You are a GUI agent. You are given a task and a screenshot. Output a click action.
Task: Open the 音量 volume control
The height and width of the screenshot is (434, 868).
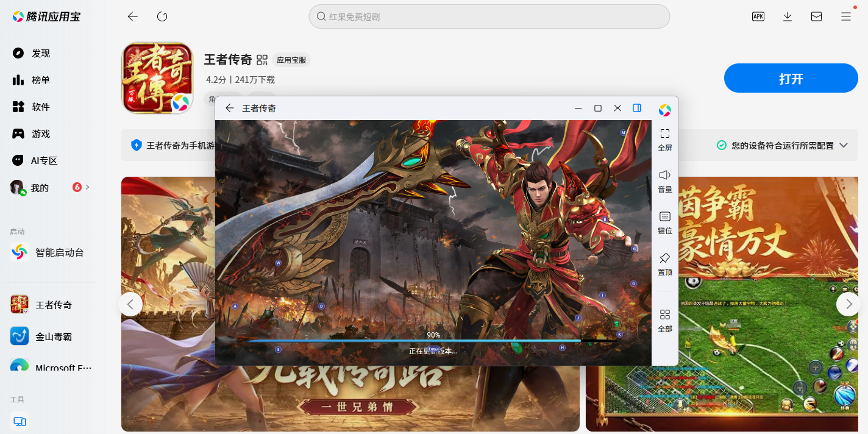tap(665, 182)
